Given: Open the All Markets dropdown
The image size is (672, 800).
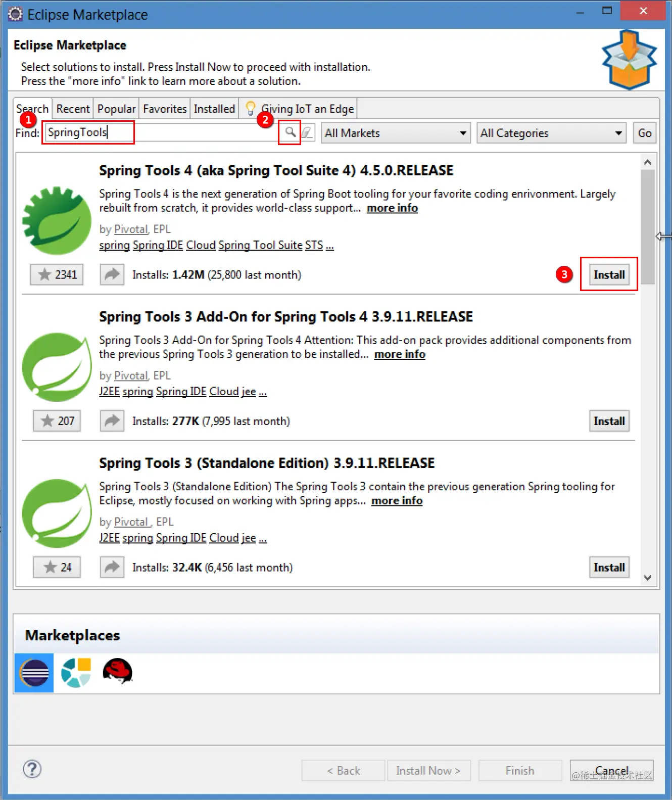Looking at the screenshot, I should point(396,133).
